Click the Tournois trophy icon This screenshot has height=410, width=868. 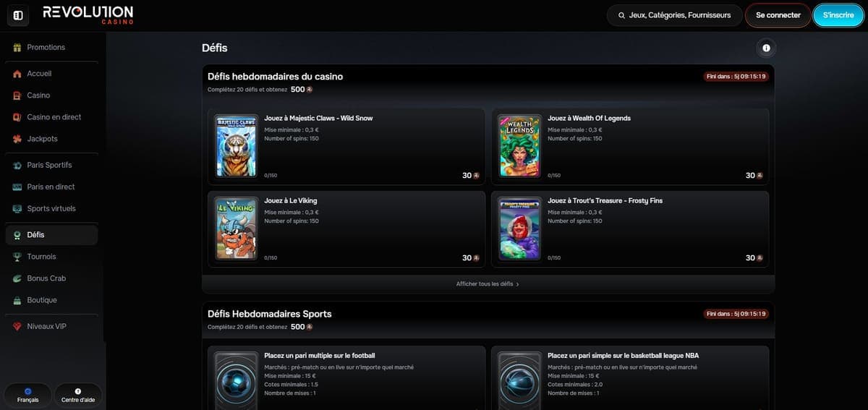pos(17,257)
